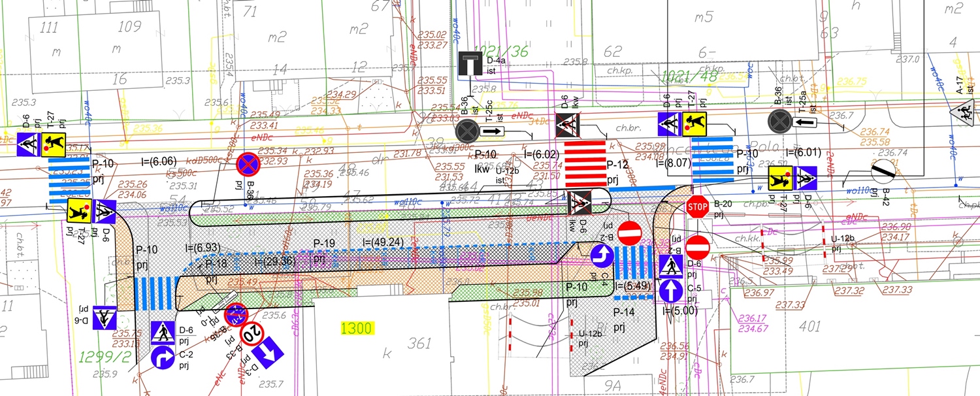Select the no-entry sign directly beneath the STOP sign
This screenshot has height=396, width=980.
tap(697, 247)
